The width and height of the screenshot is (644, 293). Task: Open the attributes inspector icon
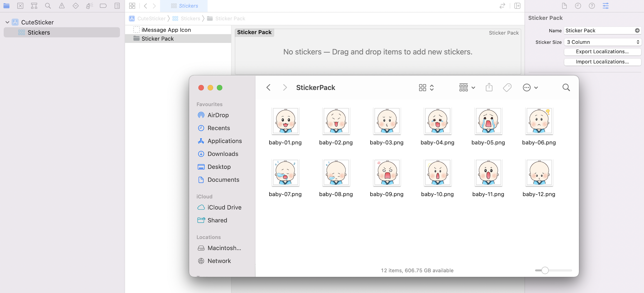tap(605, 6)
